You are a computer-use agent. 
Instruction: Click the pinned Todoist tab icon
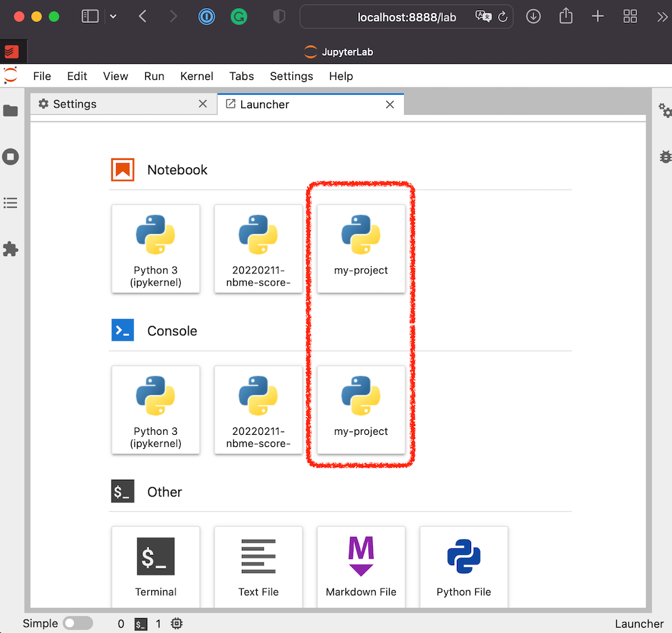click(11, 52)
